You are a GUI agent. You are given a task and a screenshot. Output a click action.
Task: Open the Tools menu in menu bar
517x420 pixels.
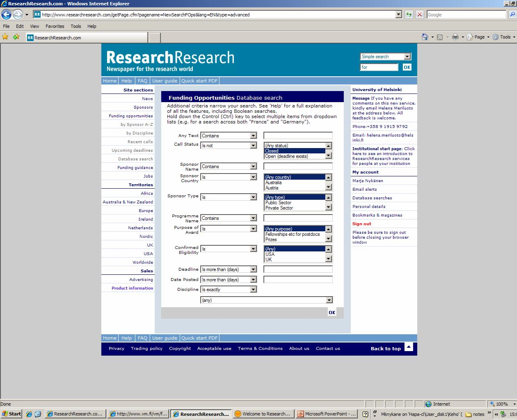75,26
